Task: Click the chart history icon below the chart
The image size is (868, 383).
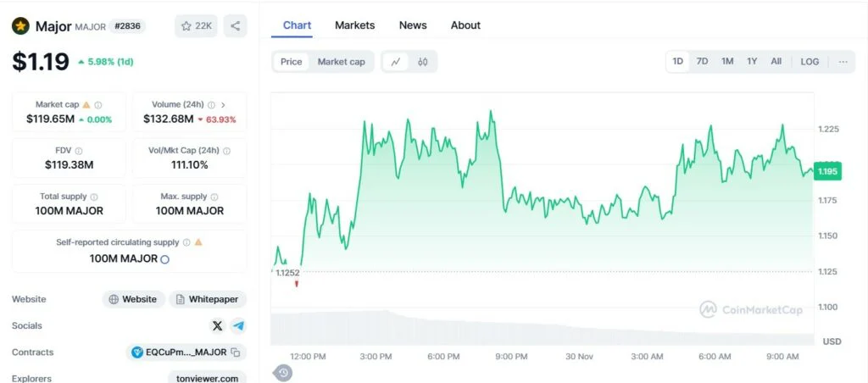Action: 283,373
